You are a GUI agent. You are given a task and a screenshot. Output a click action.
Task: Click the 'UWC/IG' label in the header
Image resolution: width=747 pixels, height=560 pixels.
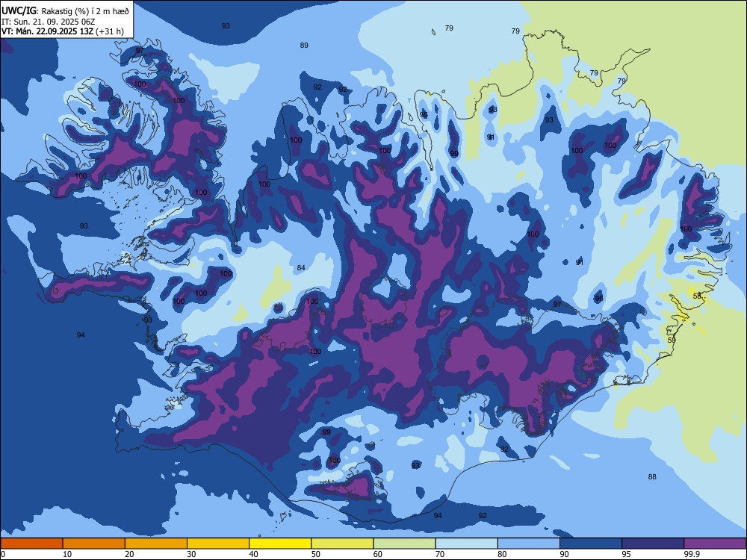pyautogui.click(x=19, y=11)
